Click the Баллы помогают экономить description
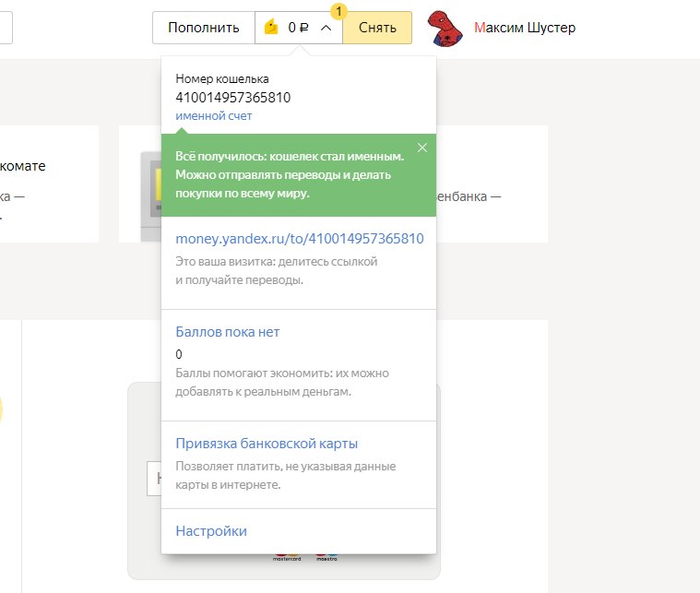The image size is (700, 593). 282,382
